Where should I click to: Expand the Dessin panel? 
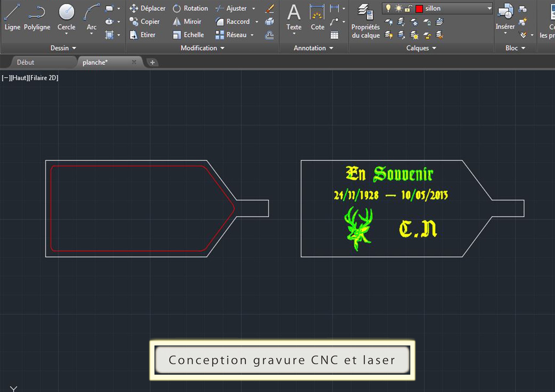coord(63,48)
